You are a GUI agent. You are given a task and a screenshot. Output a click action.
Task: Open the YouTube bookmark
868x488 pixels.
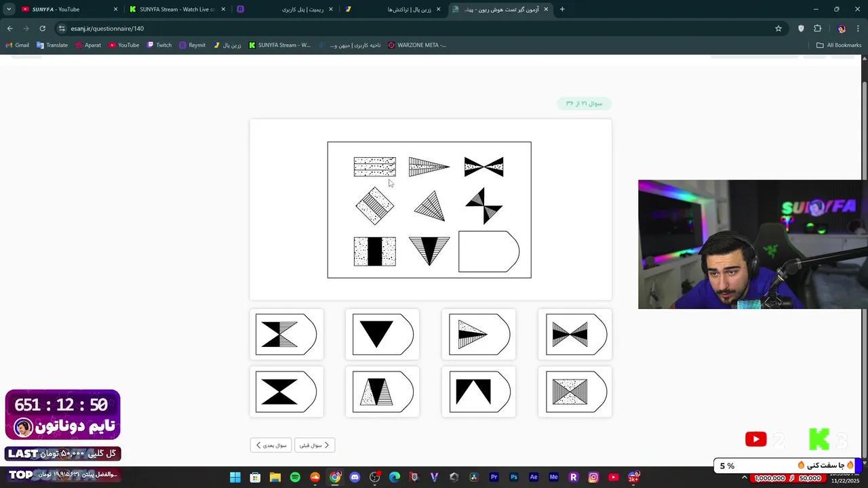coord(123,45)
